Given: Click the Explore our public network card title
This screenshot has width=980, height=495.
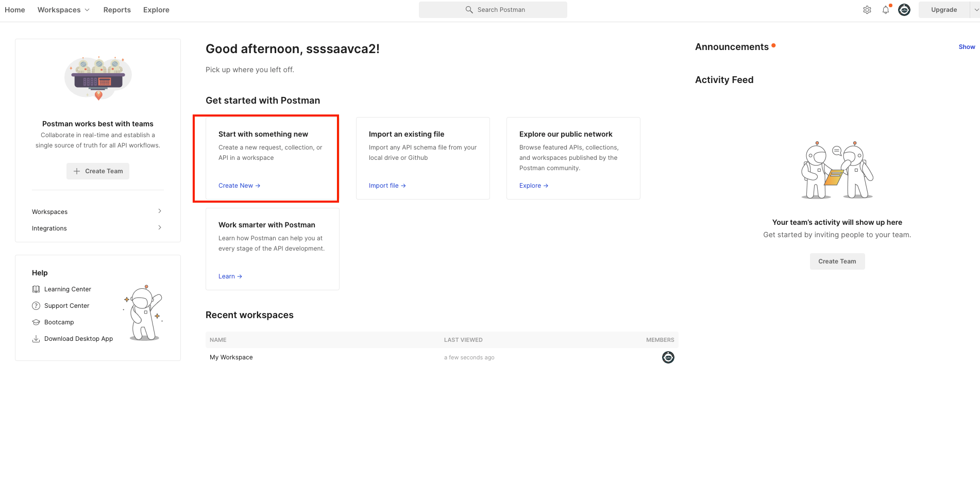Looking at the screenshot, I should (x=566, y=134).
